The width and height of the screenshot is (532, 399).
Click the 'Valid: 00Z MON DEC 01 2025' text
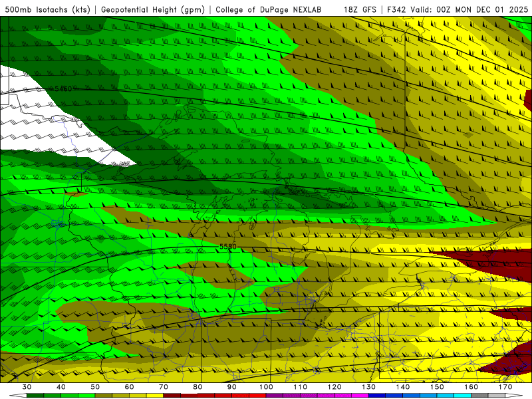click(x=469, y=9)
